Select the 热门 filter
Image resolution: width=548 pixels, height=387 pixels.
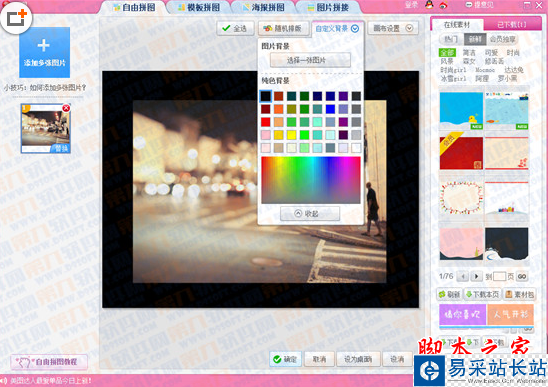(x=451, y=39)
